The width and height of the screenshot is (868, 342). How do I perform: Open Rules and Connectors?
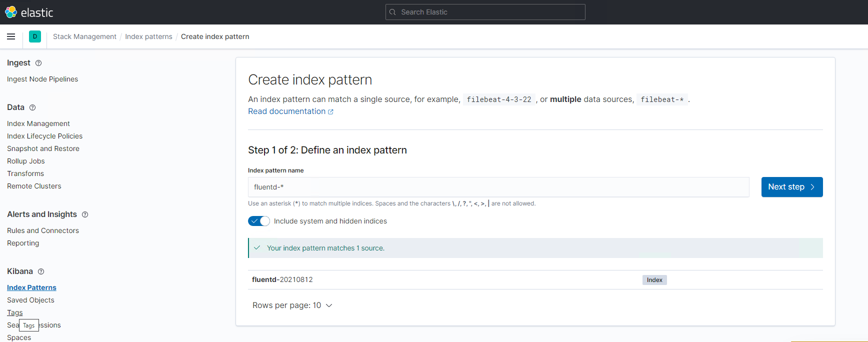pos(43,230)
